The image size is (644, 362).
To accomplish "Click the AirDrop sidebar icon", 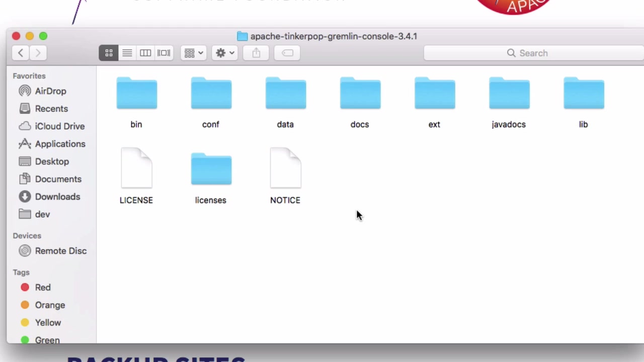I will (x=25, y=91).
